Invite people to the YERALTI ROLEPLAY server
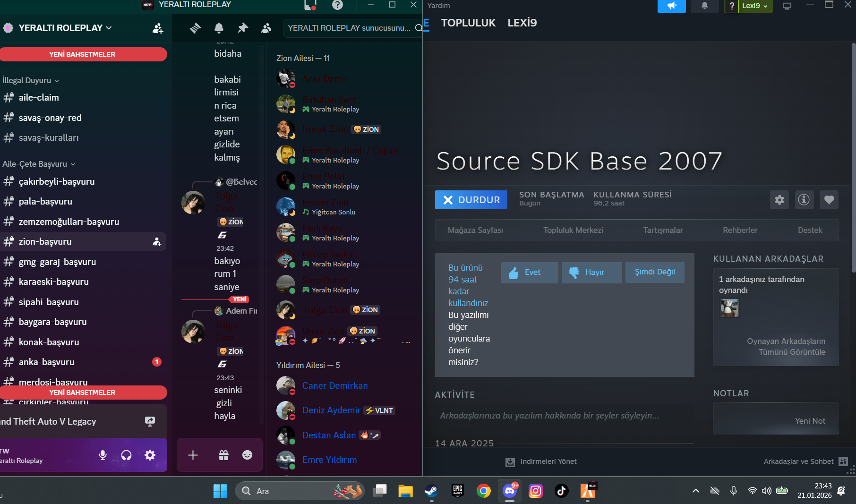Screen dimensions: 856x504 tap(158, 28)
